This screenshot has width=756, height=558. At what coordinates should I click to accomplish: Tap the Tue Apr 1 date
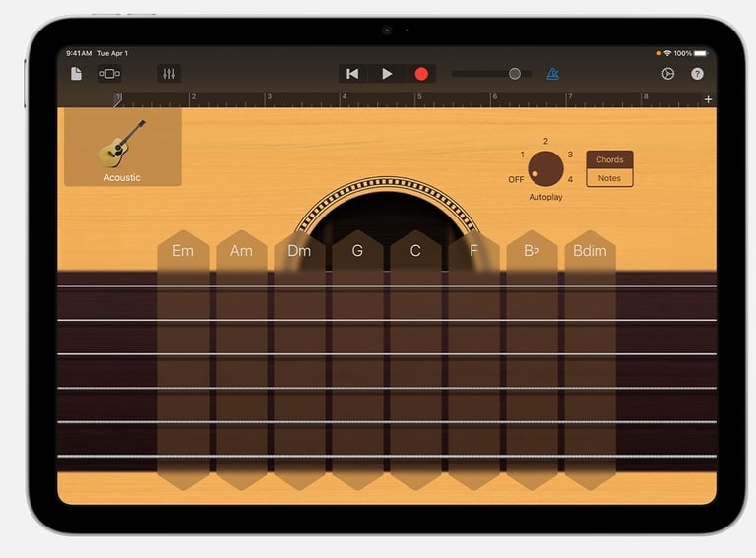(113, 53)
